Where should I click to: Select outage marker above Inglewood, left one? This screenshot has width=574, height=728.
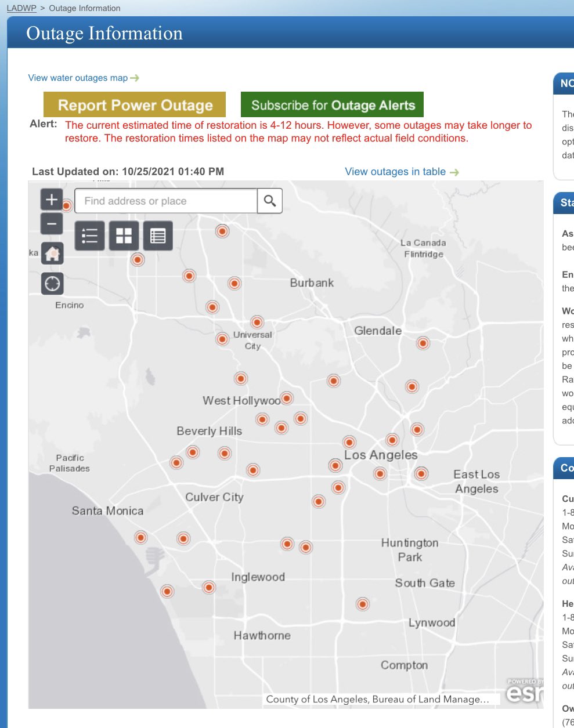click(287, 544)
